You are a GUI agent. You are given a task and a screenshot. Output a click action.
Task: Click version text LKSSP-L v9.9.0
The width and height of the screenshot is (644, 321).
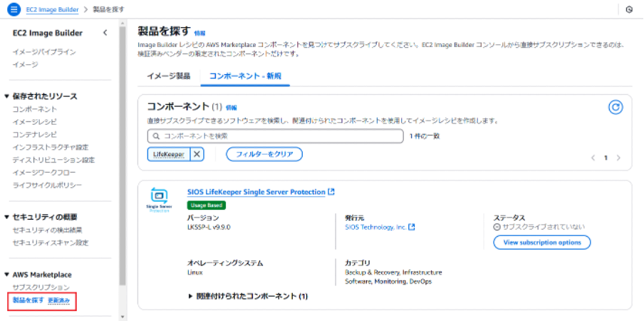(x=209, y=227)
